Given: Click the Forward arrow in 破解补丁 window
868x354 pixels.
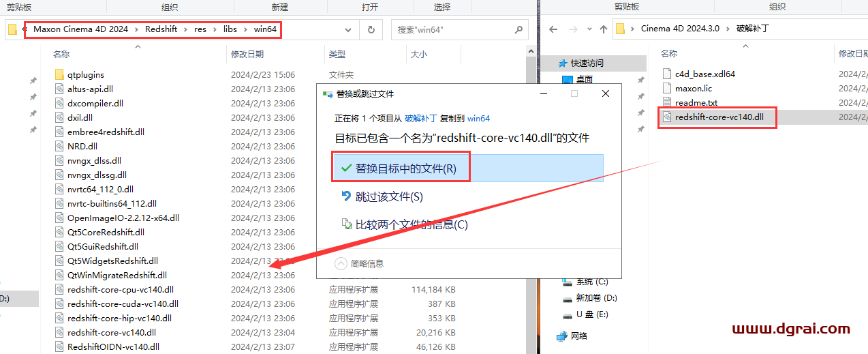Looking at the screenshot, I should click(x=573, y=29).
